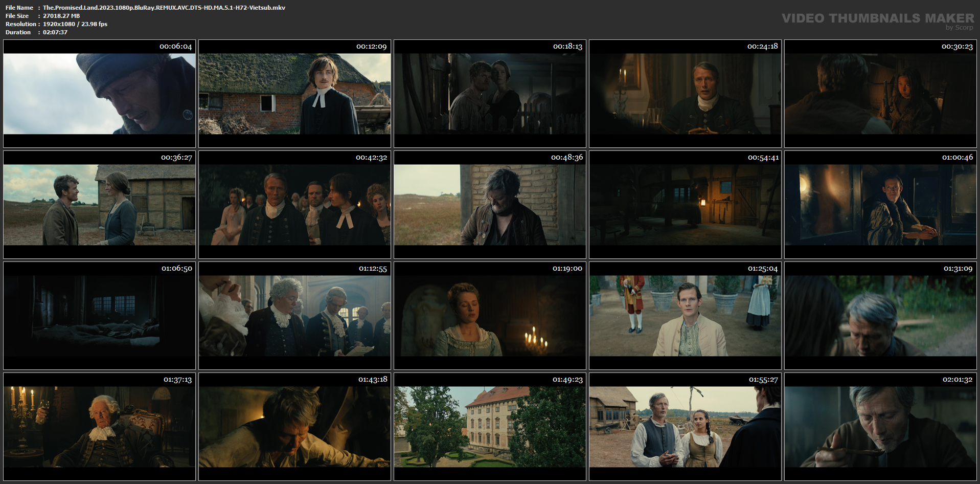Image resolution: width=980 pixels, height=484 pixels.
Task: Select the thumbnail at 00:18:13
Action: [x=490, y=94]
